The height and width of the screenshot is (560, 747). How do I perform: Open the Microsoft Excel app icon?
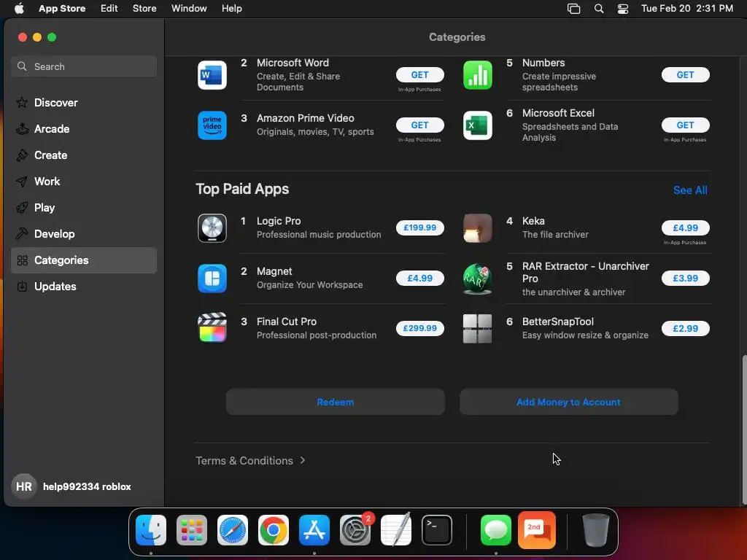point(477,125)
